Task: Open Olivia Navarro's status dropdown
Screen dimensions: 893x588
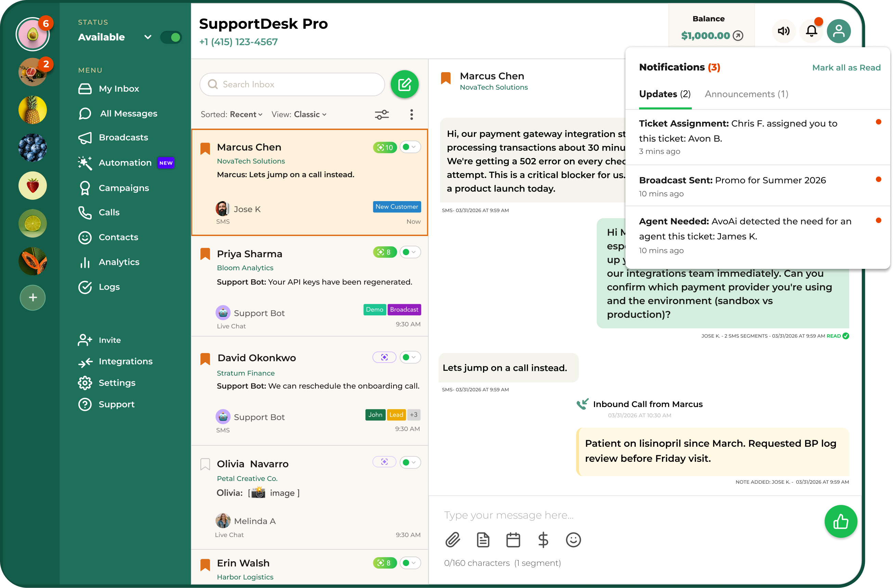Action: [x=410, y=462]
